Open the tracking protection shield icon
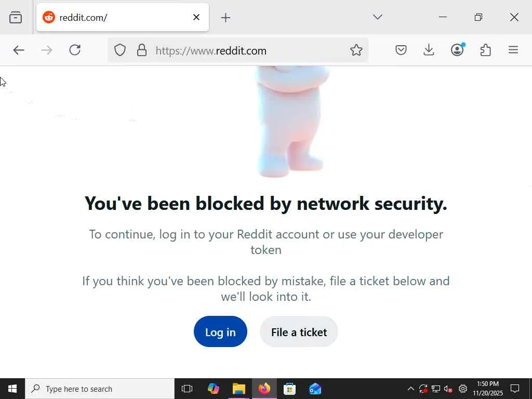 120,50
